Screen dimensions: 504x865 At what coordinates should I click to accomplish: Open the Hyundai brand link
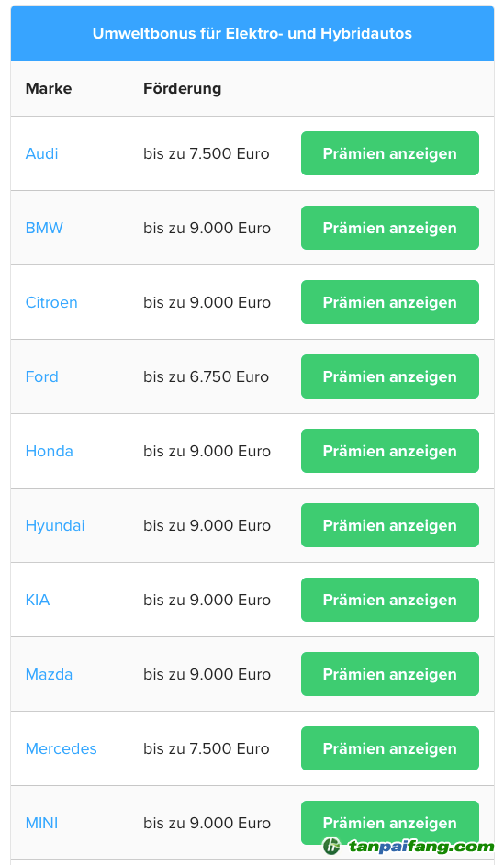pyautogui.click(x=55, y=526)
